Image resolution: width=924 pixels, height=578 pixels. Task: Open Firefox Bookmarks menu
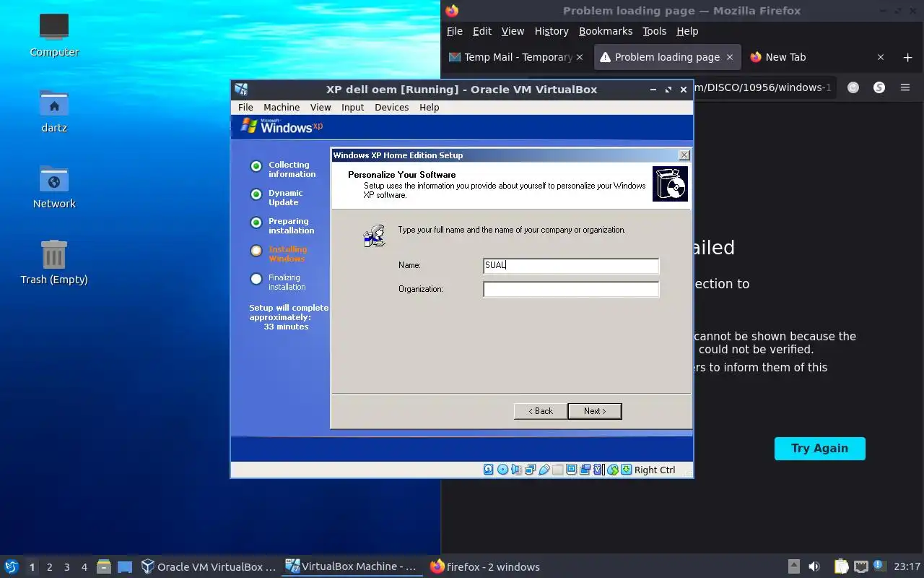tap(606, 31)
